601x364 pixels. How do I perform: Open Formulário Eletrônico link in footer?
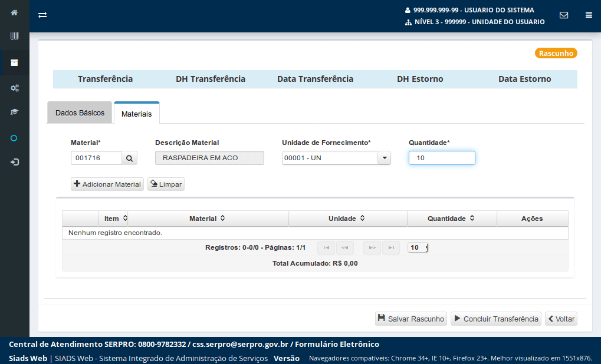[x=337, y=344]
